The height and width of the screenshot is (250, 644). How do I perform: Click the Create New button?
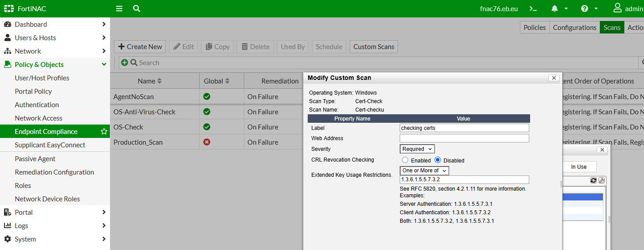(140, 47)
